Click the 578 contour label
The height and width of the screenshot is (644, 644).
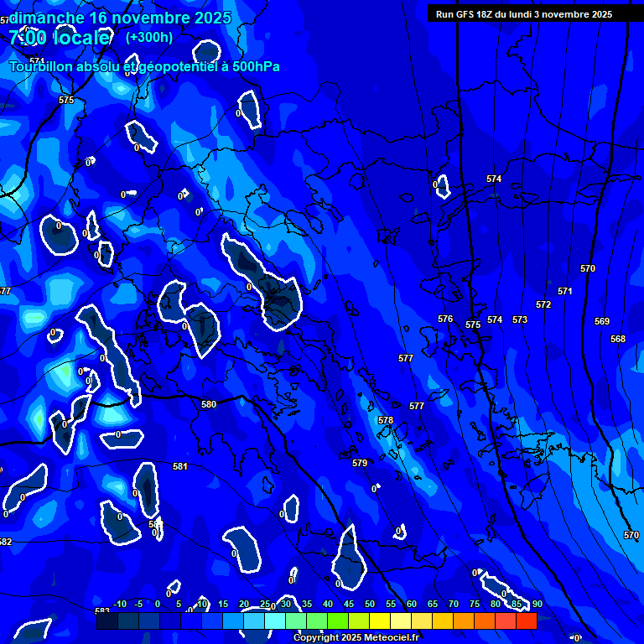pos(385,420)
